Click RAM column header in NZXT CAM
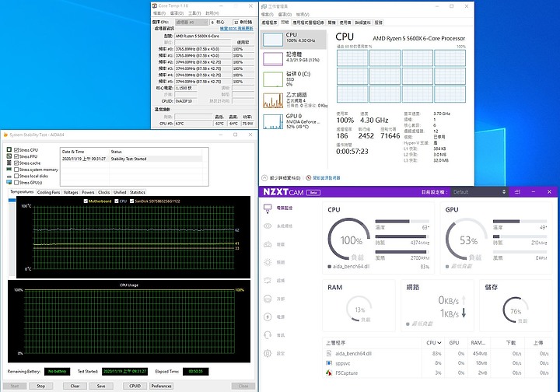Viewport: 560px width, 392px height. 478,343
